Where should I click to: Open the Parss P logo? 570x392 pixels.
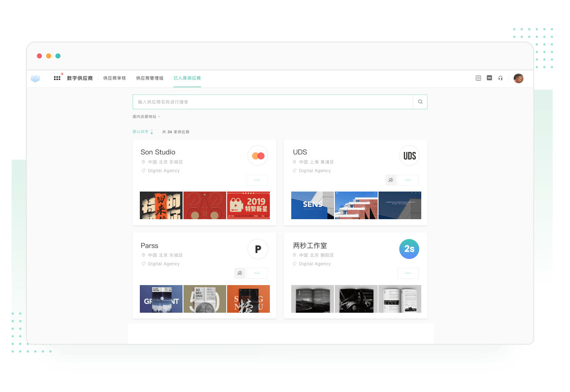[x=258, y=249]
